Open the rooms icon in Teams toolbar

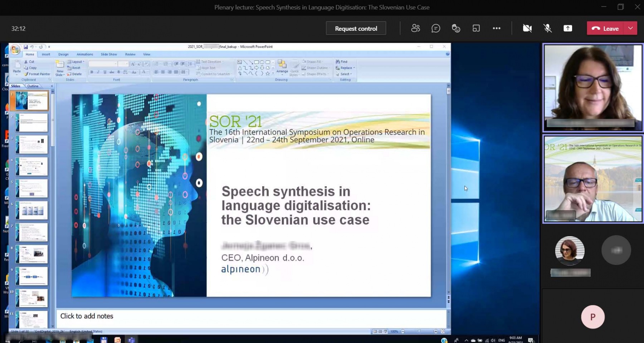[x=476, y=28]
